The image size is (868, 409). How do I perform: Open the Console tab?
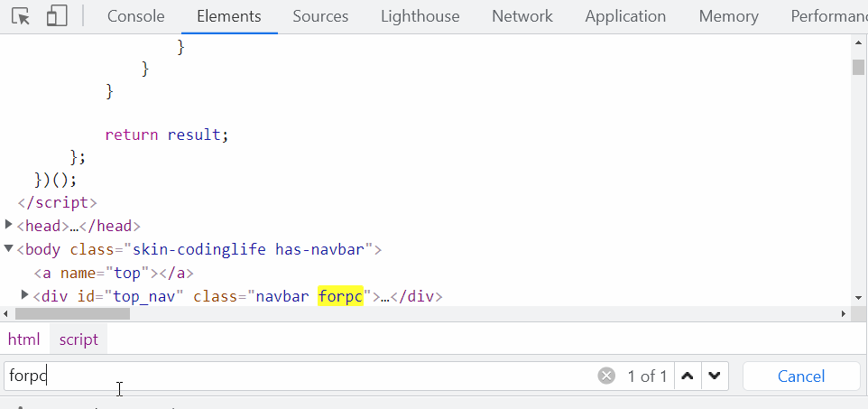pos(135,16)
